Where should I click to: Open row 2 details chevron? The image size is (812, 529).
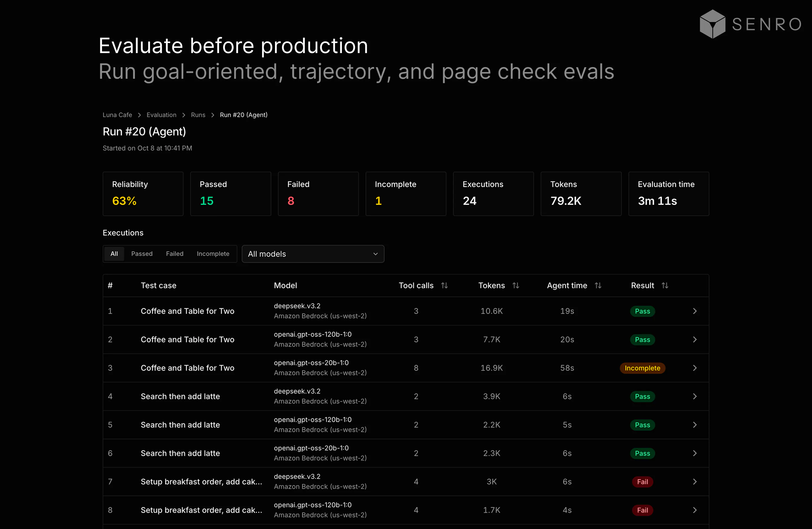pyautogui.click(x=695, y=339)
